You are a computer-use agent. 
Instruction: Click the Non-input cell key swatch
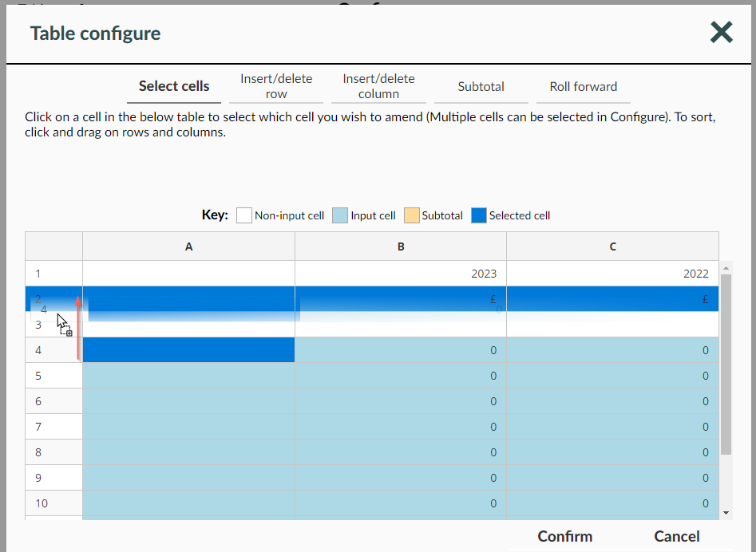click(x=244, y=215)
